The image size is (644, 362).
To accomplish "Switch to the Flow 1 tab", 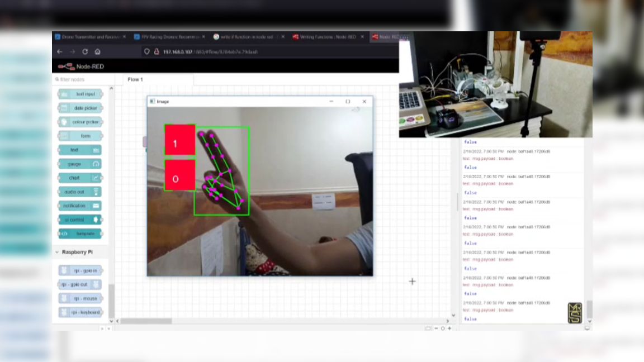I will pos(135,79).
